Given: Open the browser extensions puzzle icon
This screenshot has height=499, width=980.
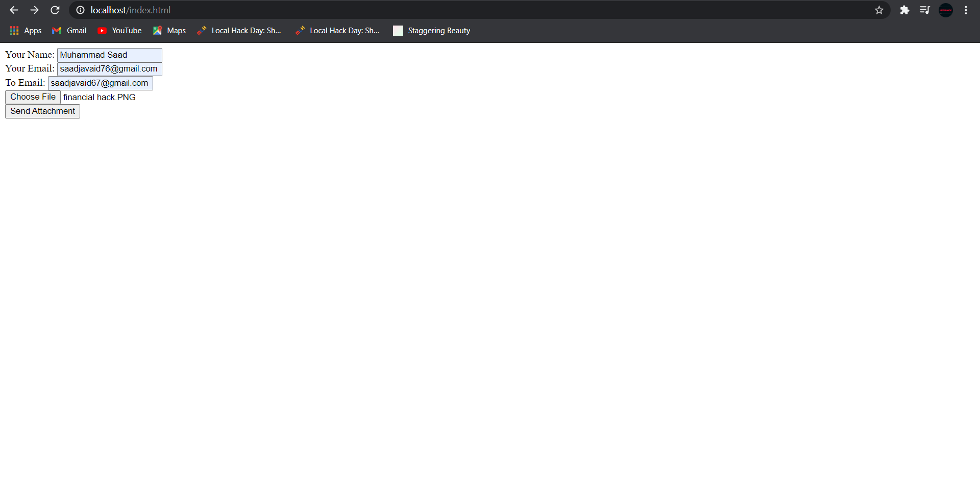Looking at the screenshot, I should click(904, 10).
